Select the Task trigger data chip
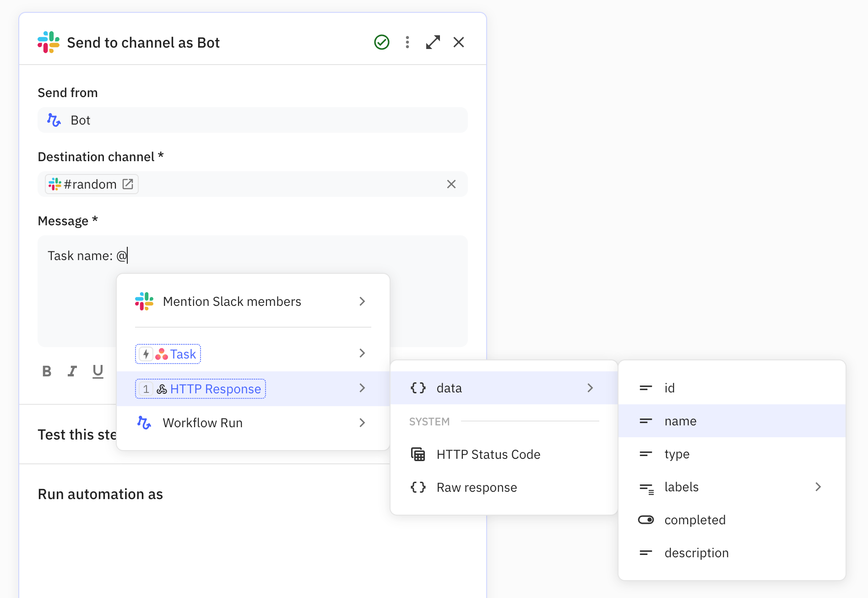The height and width of the screenshot is (598, 868). (x=168, y=354)
